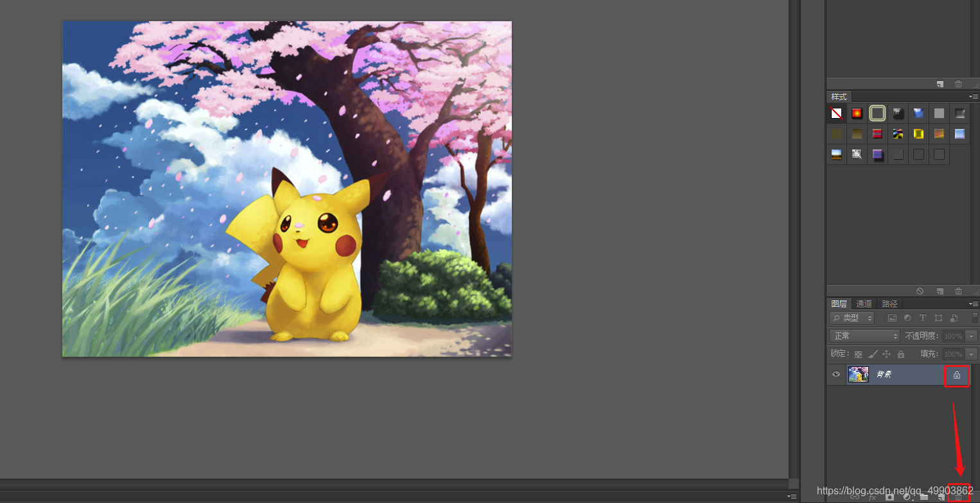Delete layer using Layers trash icon
This screenshot has width=980, height=503.
click(958, 497)
